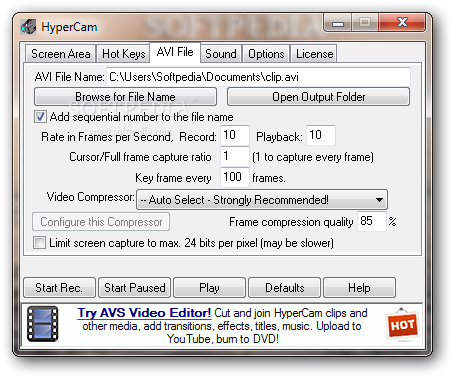
Task: Follow the Try AVS Video Editor! link
Action: (144, 313)
